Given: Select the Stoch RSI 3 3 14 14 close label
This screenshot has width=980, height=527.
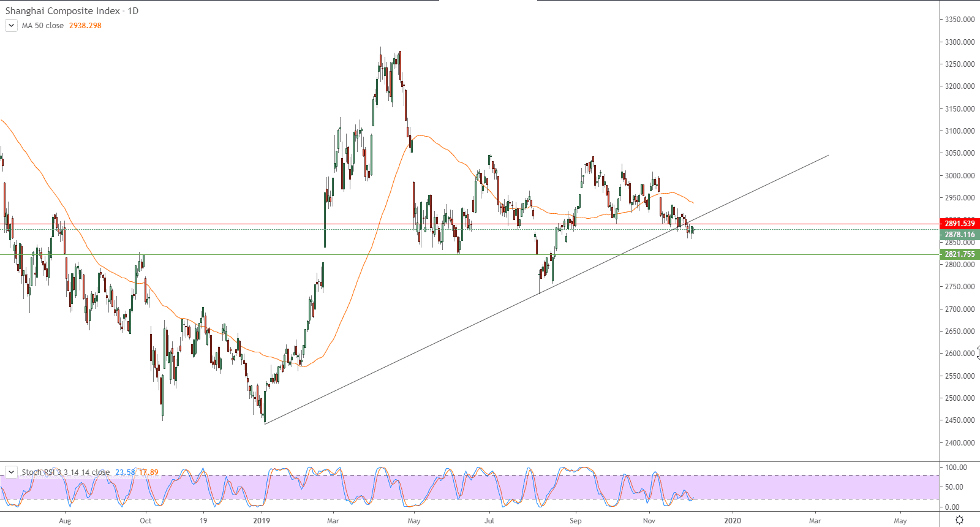Looking at the screenshot, I should pyautogui.click(x=66, y=472).
